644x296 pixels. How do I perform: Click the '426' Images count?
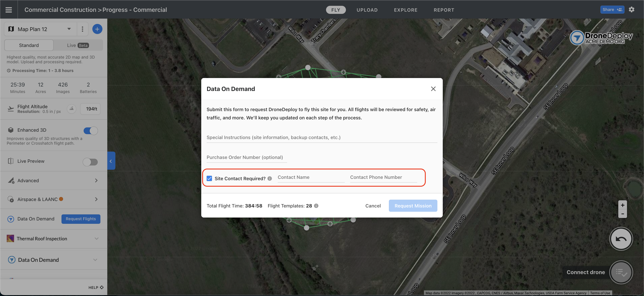pyautogui.click(x=63, y=85)
